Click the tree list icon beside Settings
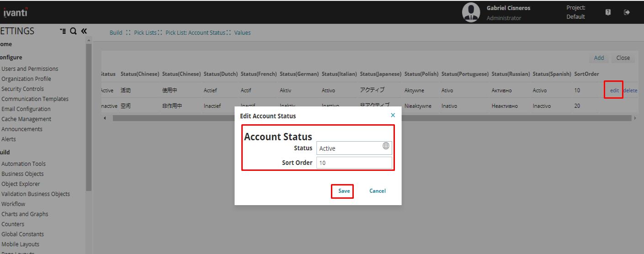The image size is (644, 254). pyautogui.click(x=63, y=31)
